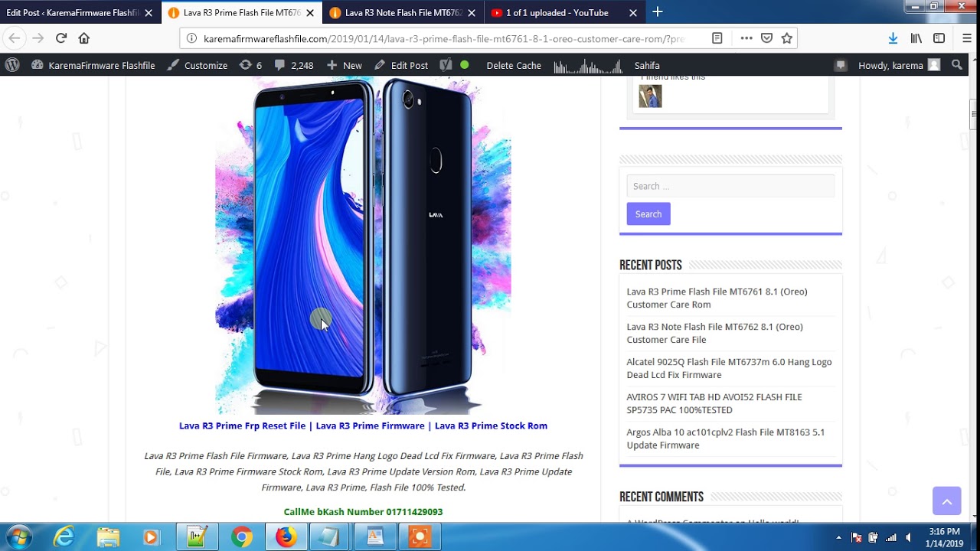Open Firefox hamburger menu

(x=966, y=38)
